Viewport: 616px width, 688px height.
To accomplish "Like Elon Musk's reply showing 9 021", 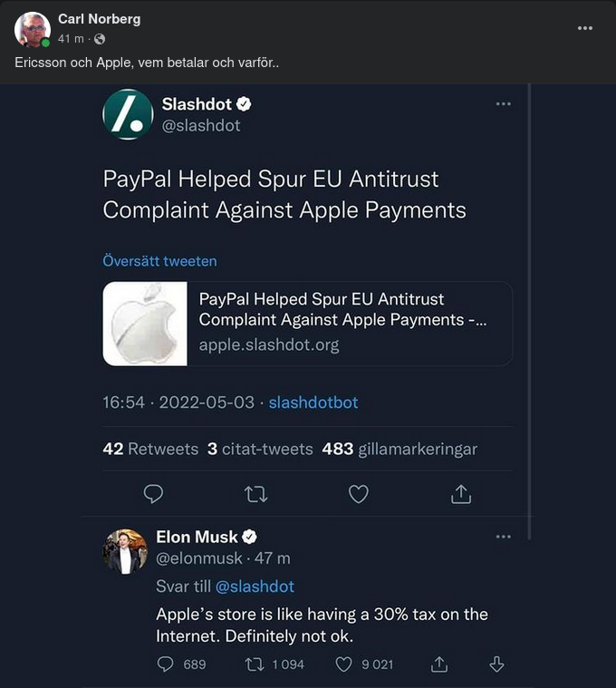I will pyautogui.click(x=344, y=664).
